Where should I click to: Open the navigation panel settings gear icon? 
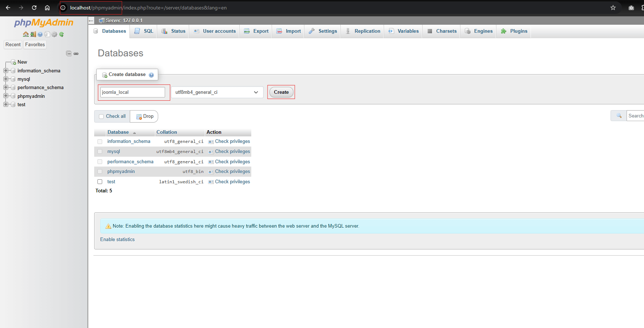pos(54,34)
